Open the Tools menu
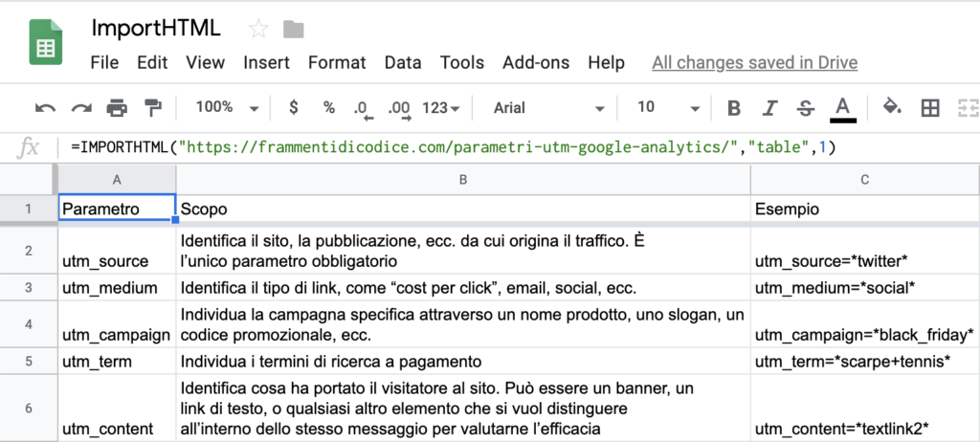The height and width of the screenshot is (442, 980). tap(462, 62)
